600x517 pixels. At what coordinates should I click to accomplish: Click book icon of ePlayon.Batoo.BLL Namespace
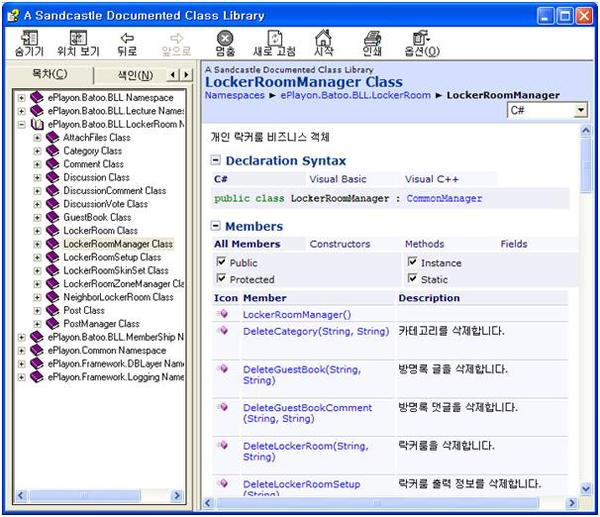pos(37,97)
